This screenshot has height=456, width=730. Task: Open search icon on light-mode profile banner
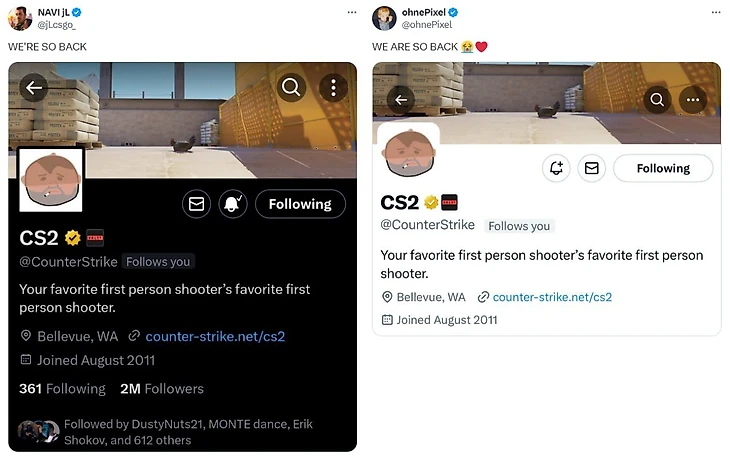point(657,100)
